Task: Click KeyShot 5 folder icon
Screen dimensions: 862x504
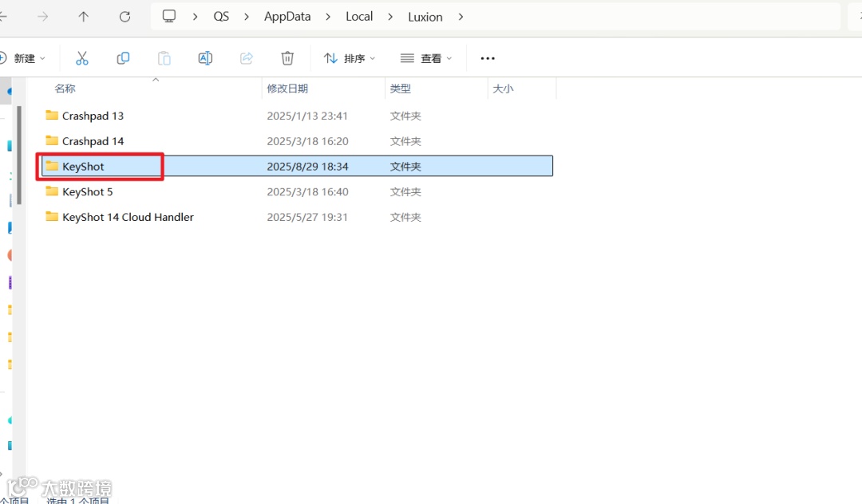Action: (x=52, y=191)
